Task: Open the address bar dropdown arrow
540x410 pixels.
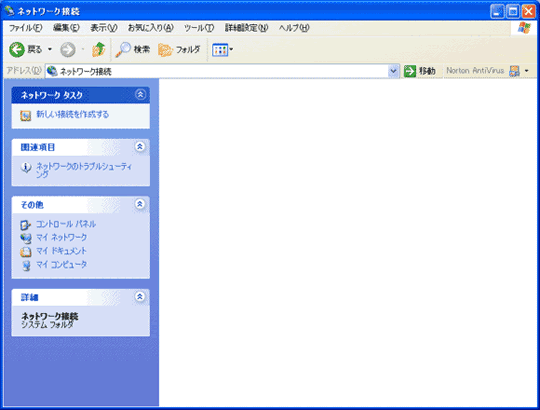Action: (393, 71)
